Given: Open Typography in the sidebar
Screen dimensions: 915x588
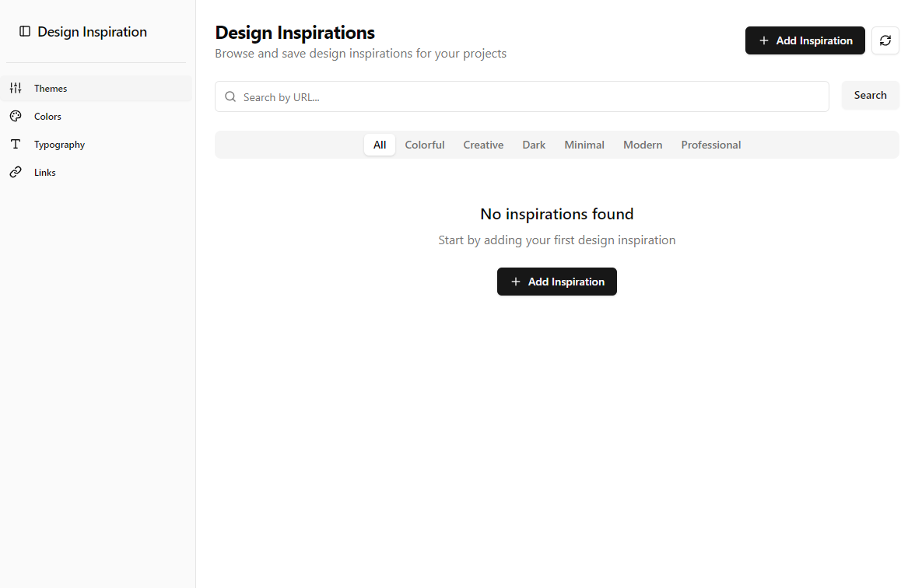Looking at the screenshot, I should point(96,144).
